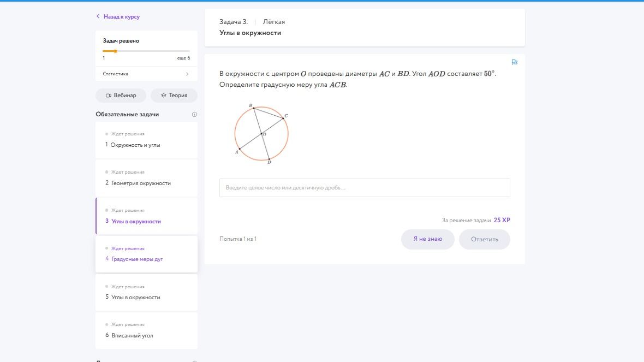Click the Я не знаю button
Viewport: 644px width, 362px height.
pos(427,239)
